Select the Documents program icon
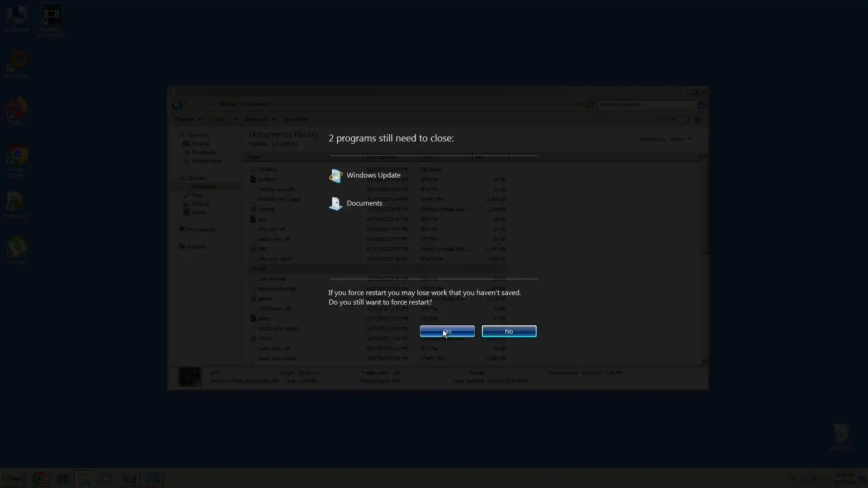Viewport: 868px width, 488px height. 335,203
